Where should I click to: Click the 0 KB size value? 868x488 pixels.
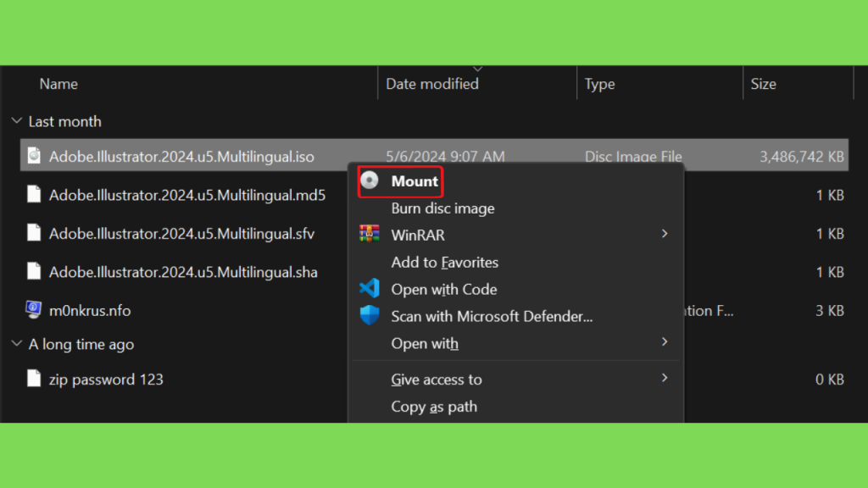[x=829, y=379]
